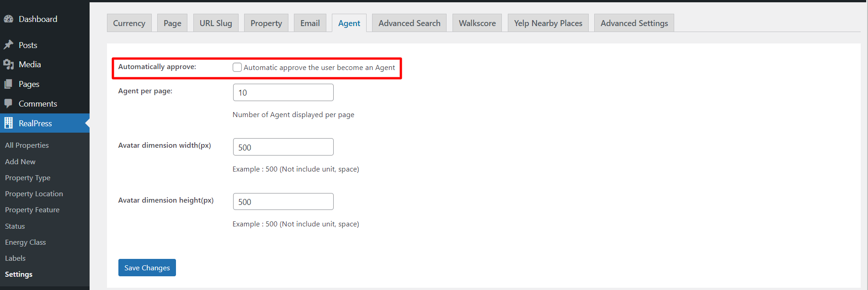
Task: Click the 'Avatar dimension height(px)' label
Action: (x=166, y=200)
